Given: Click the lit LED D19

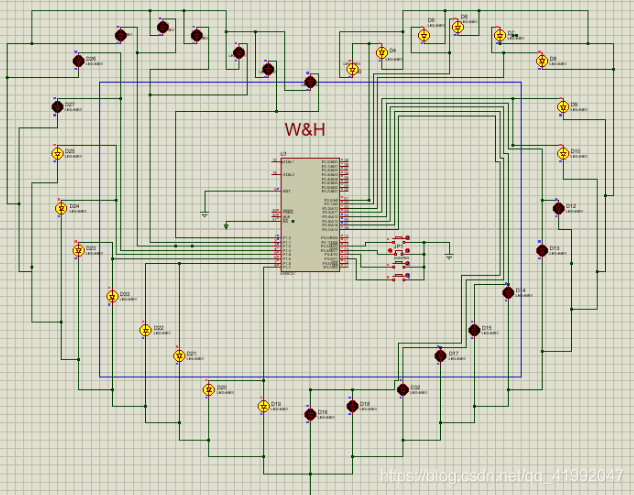Looking at the screenshot, I should pos(264,406).
